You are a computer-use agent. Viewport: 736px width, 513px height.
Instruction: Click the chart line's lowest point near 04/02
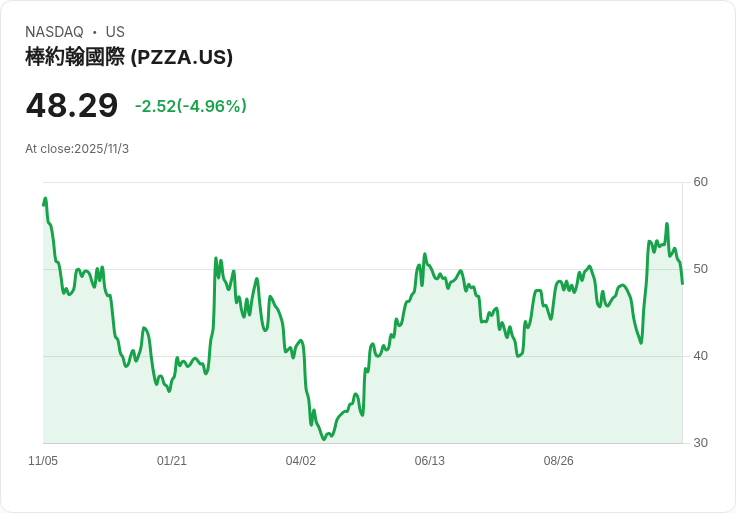324,438
